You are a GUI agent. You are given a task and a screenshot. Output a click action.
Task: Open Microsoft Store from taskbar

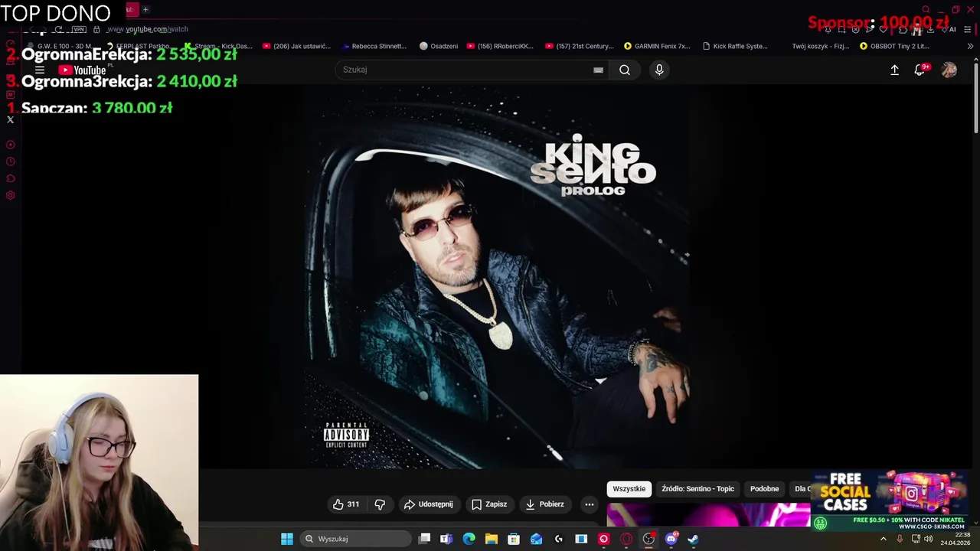(x=514, y=539)
